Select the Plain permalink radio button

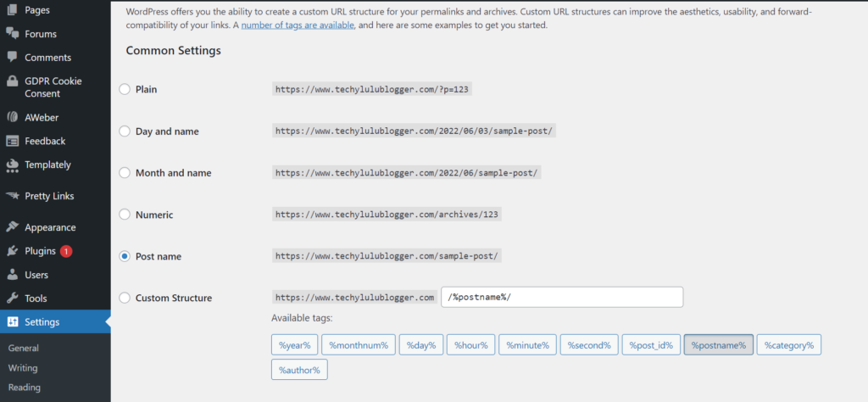coord(125,89)
